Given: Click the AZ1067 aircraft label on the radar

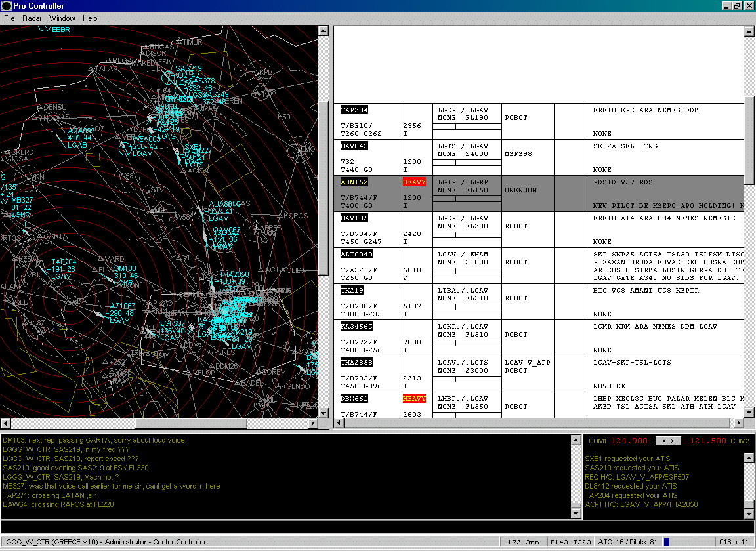Looking at the screenshot, I should [123, 306].
